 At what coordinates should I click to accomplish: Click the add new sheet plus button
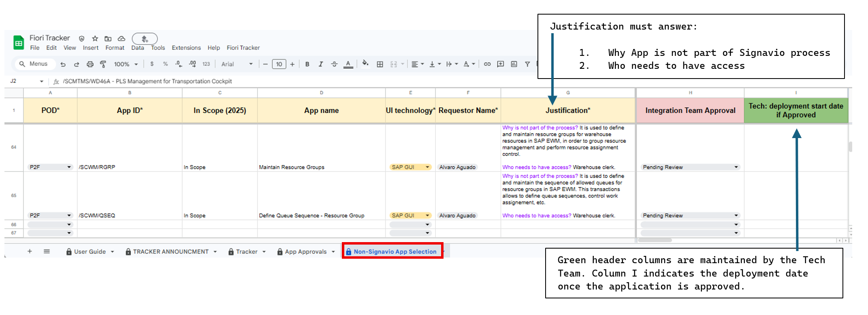coord(30,251)
